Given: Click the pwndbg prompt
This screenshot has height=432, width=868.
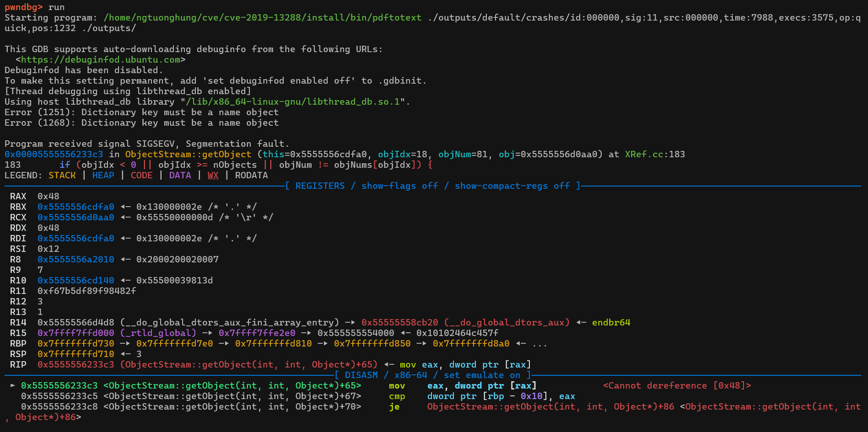Looking at the screenshot, I should coord(23,7).
